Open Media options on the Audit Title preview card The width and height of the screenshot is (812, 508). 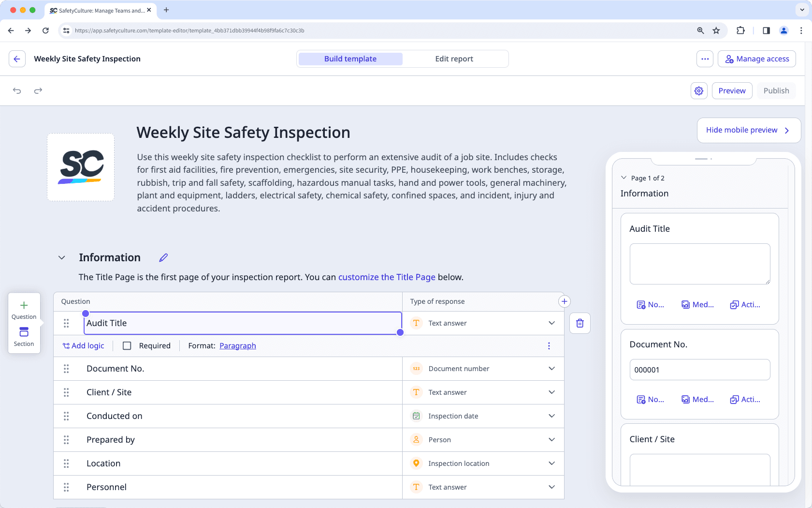click(697, 304)
